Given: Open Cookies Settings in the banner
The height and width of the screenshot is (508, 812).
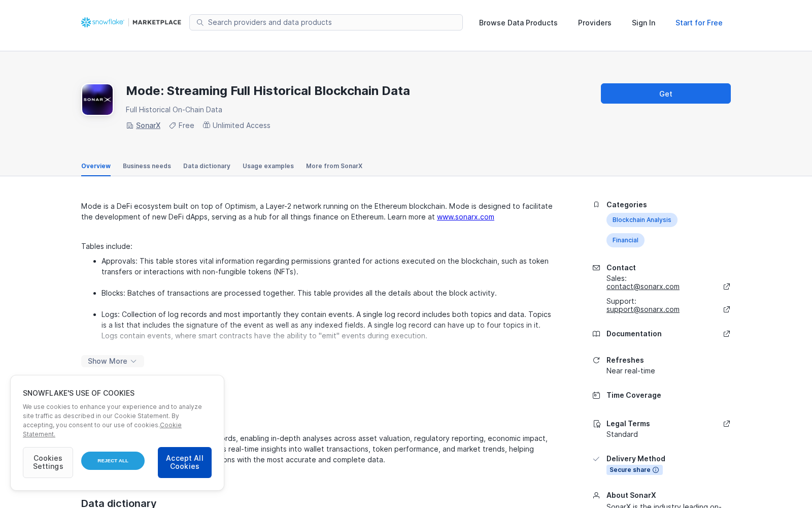Looking at the screenshot, I should coord(48,462).
